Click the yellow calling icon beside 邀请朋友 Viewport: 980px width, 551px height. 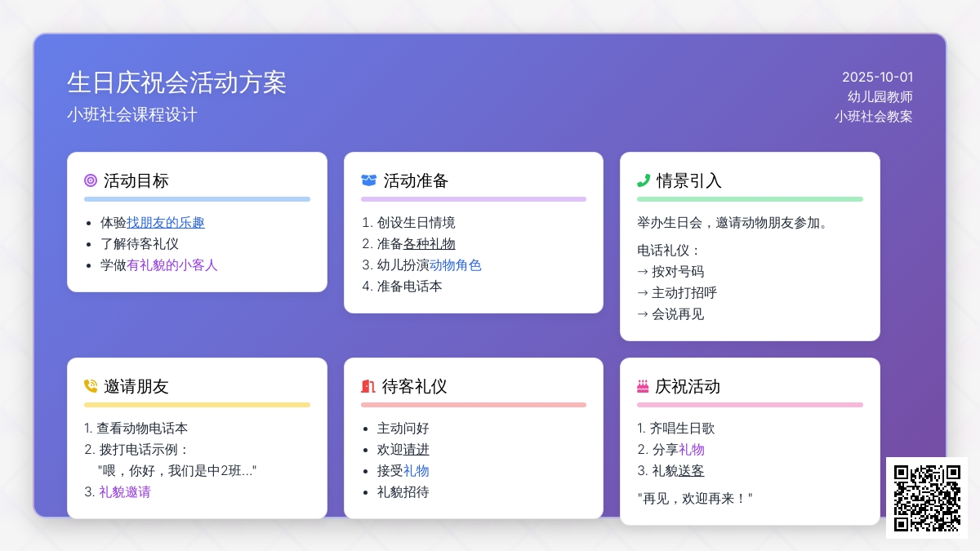coord(91,386)
